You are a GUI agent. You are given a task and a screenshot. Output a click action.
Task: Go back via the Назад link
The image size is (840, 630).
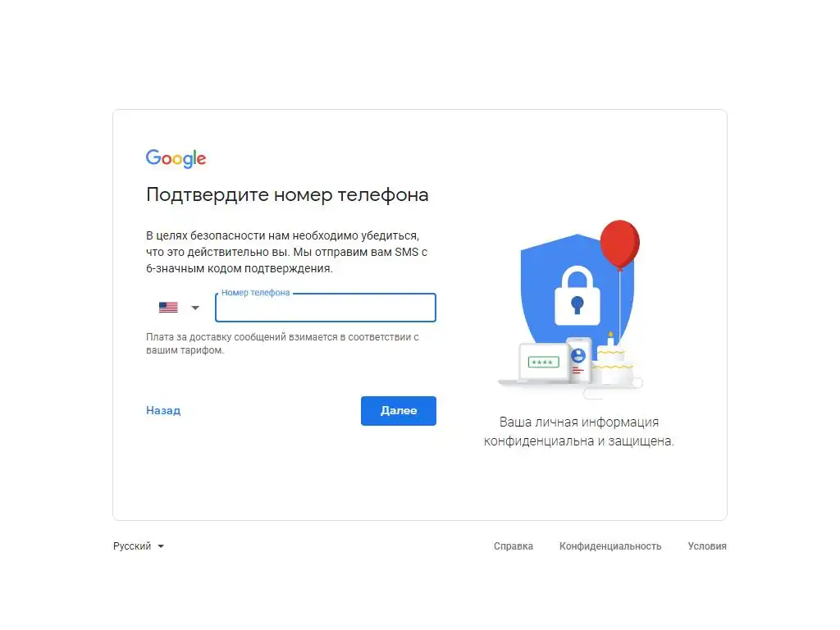163,411
